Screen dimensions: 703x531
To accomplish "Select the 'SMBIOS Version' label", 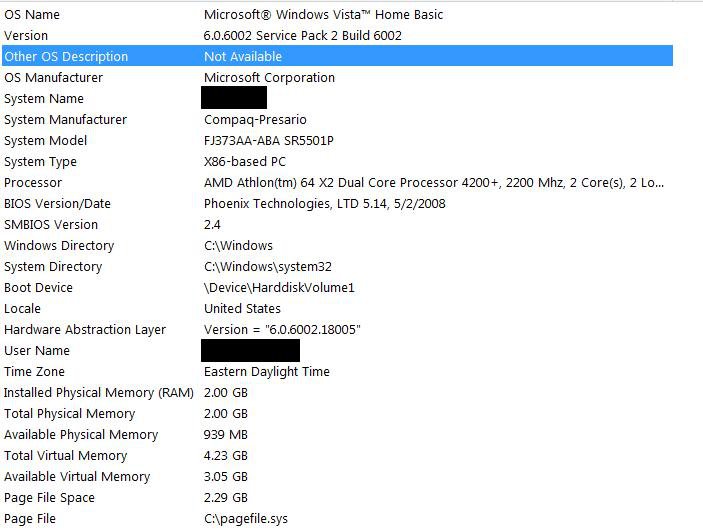I will click(x=51, y=225).
